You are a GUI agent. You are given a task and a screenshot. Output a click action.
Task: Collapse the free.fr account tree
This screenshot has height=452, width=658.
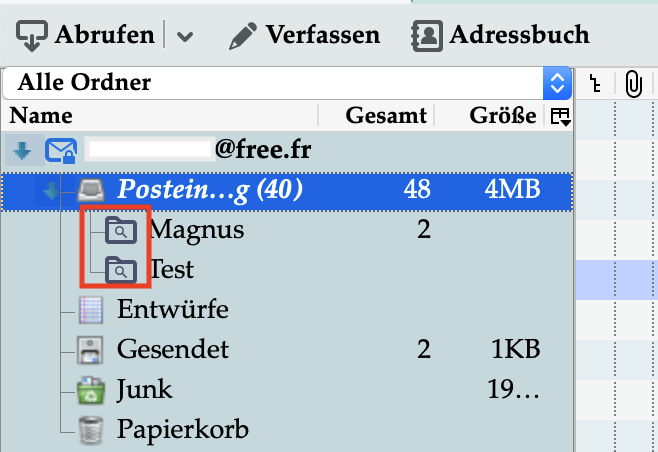coord(23,152)
